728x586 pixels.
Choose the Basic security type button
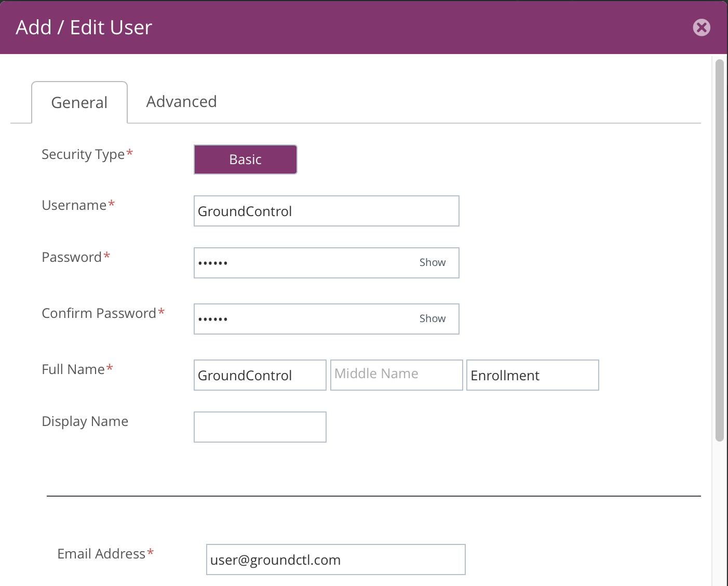coord(245,159)
